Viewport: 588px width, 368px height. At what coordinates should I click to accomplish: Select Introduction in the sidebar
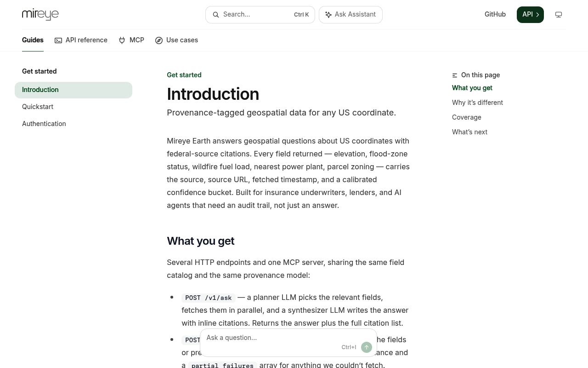pyautogui.click(x=73, y=90)
